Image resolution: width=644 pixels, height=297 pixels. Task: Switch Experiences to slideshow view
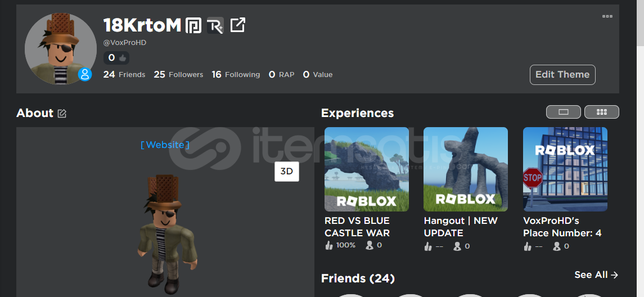click(x=563, y=112)
